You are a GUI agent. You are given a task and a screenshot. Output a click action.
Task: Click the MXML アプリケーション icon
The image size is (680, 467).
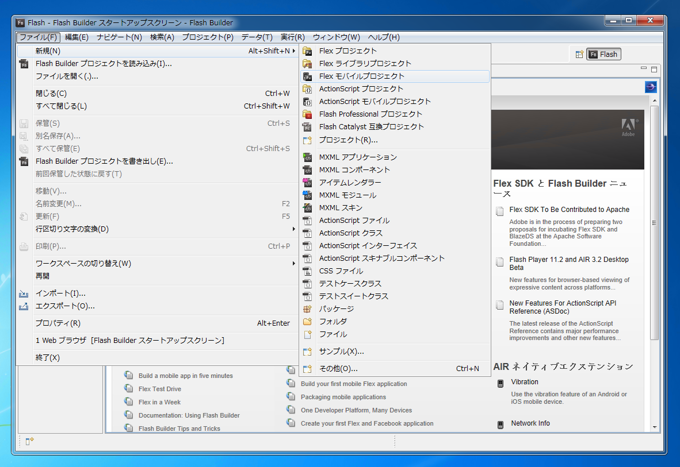point(307,157)
